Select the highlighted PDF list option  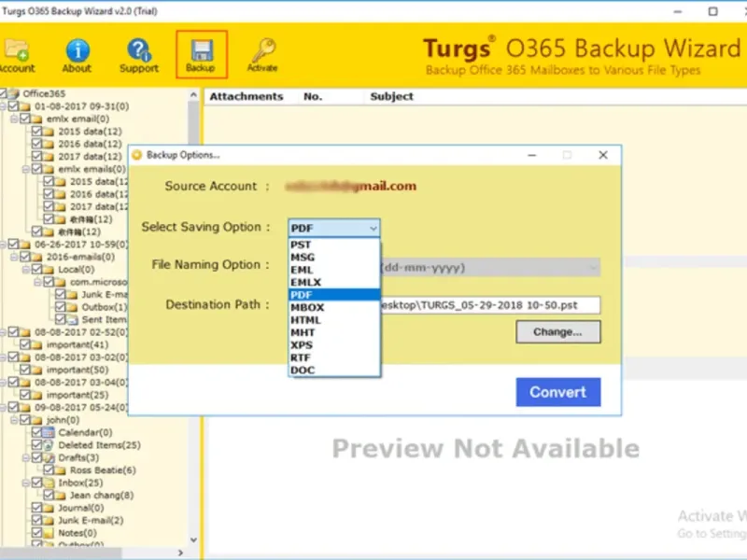334,295
